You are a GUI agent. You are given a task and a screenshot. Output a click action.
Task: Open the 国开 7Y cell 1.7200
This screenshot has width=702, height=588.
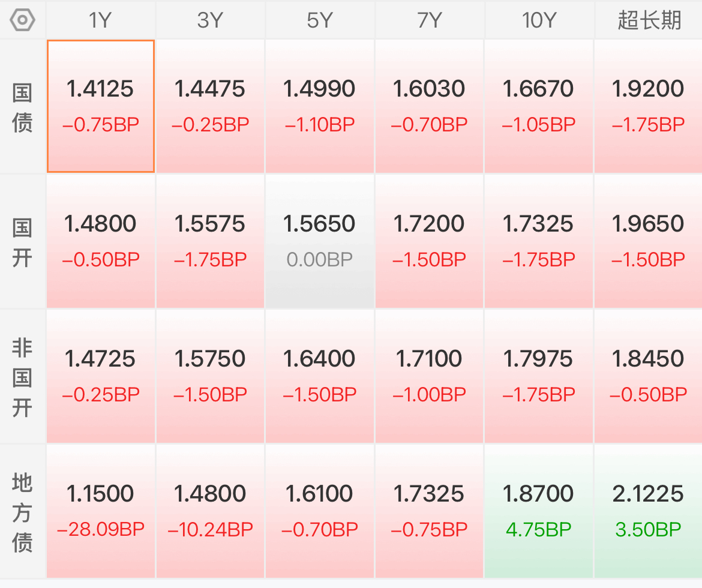(430, 241)
